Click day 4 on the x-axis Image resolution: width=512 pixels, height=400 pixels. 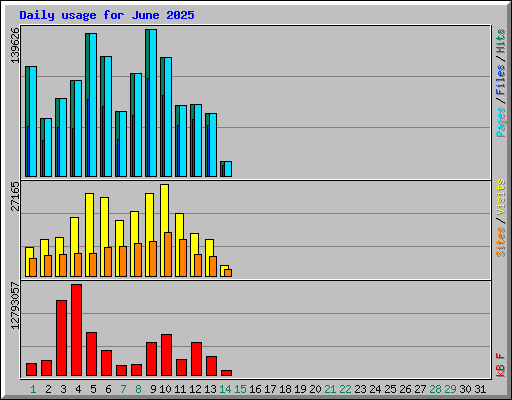click(x=78, y=389)
